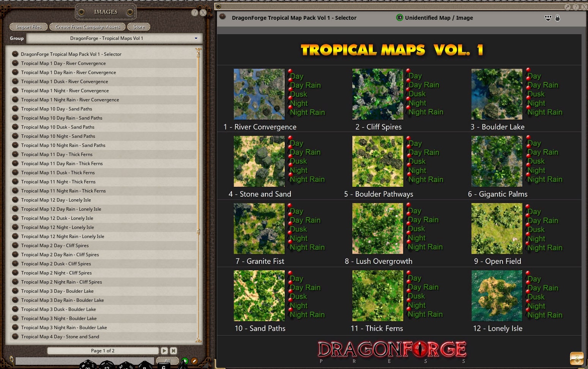Open Cliff Spires Dusk link
588x369 pixels.
pos(417,94)
